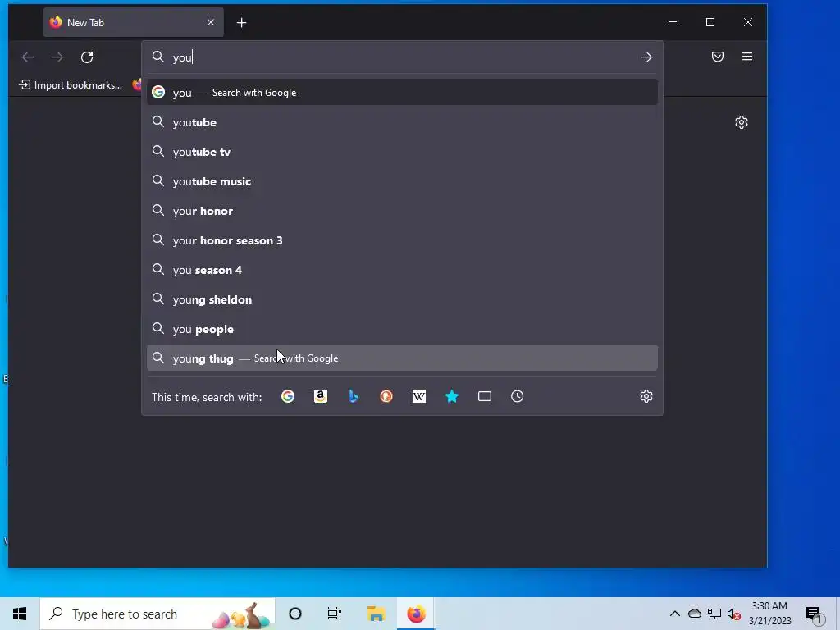Show hidden system tray icons
840x630 pixels.
coord(674,614)
